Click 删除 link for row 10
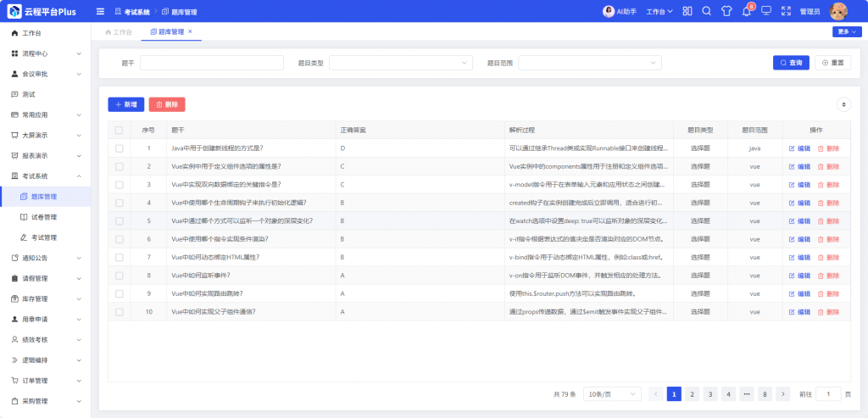The width and height of the screenshot is (868, 418). tap(828, 312)
